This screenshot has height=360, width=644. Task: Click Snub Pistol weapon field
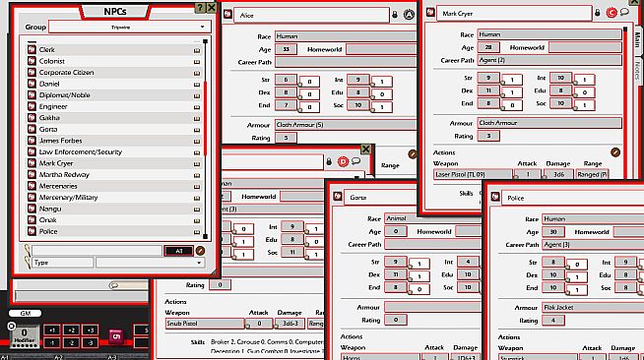point(205,324)
